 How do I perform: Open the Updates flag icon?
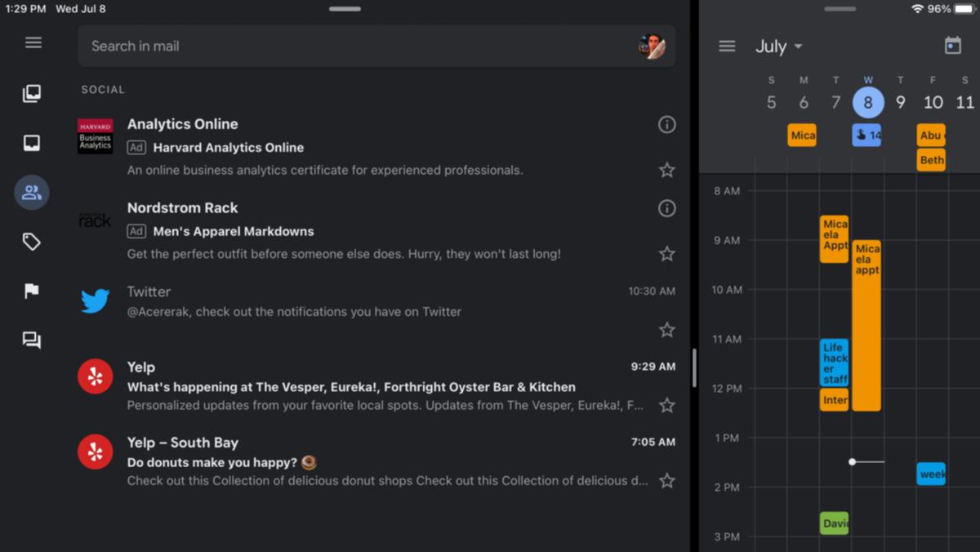[x=32, y=291]
